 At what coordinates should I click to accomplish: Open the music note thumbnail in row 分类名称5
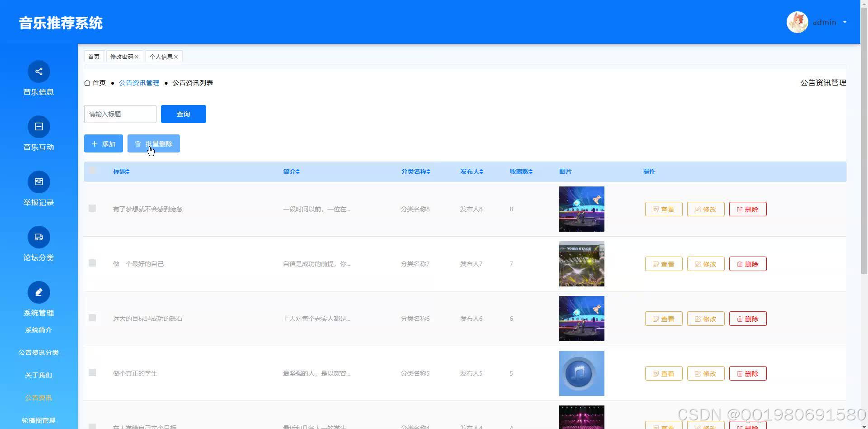coord(582,373)
